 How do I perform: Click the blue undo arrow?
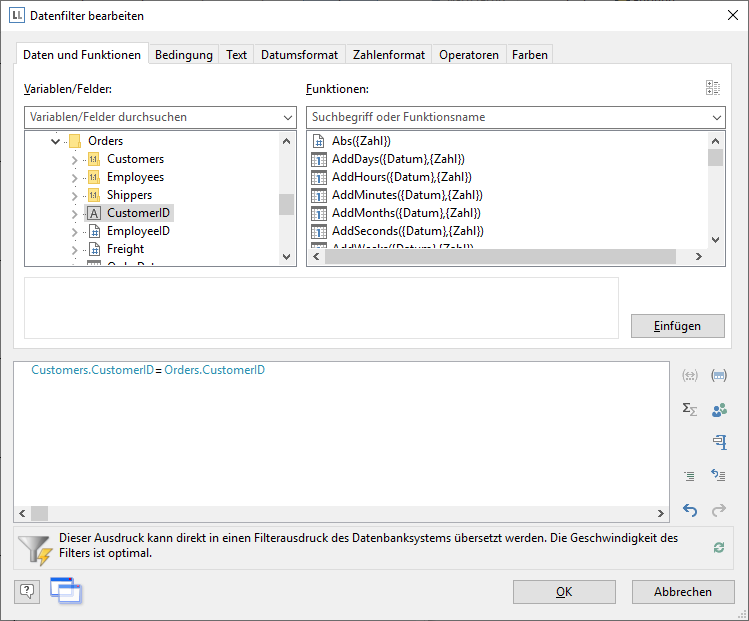coord(689,510)
